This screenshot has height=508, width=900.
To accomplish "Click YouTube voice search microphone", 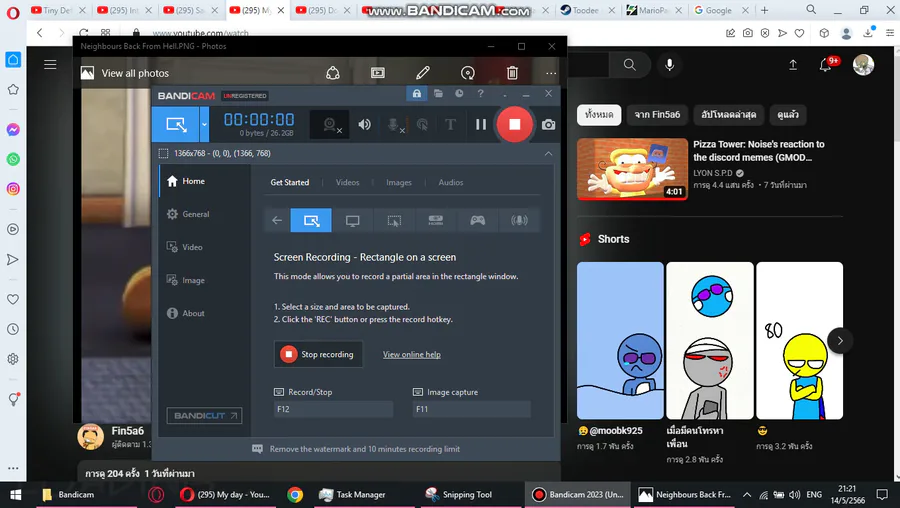I will click(669, 65).
